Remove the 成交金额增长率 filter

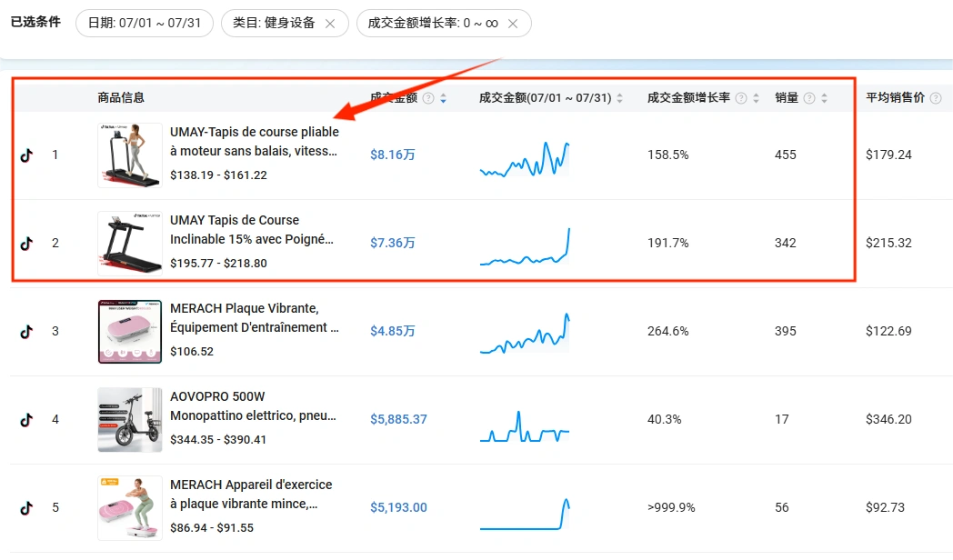pos(512,24)
